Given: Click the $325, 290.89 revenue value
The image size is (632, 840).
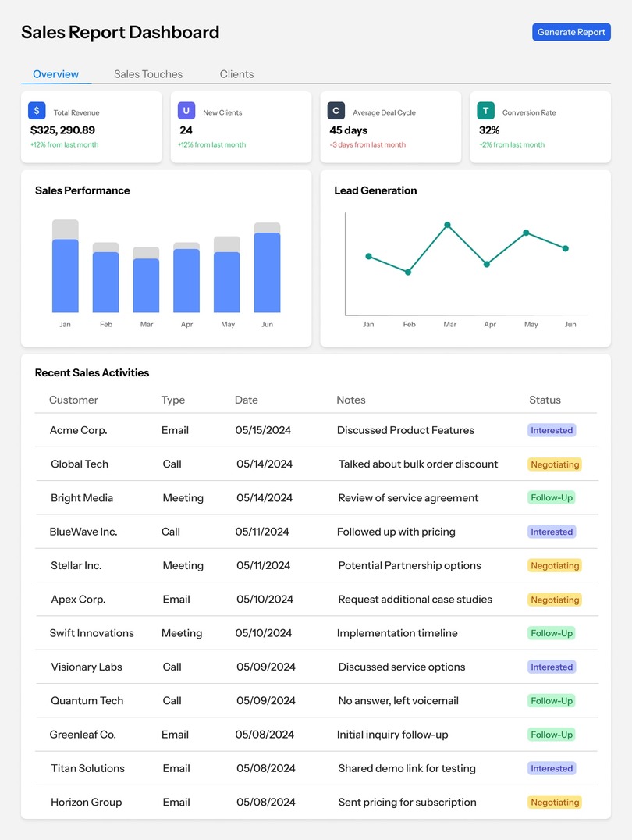Looking at the screenshot, I should [62, 130].
